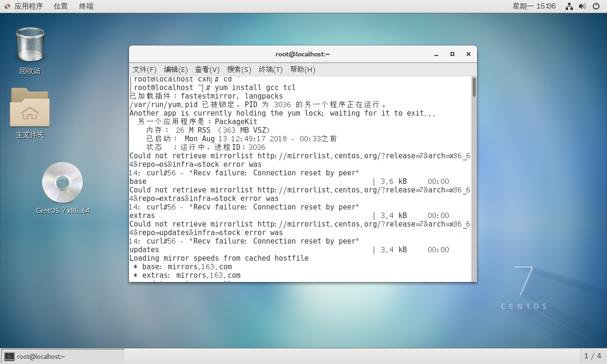Click the 'Another app is currently holding' line
This screenshot has width=607, height=364.
283,113
